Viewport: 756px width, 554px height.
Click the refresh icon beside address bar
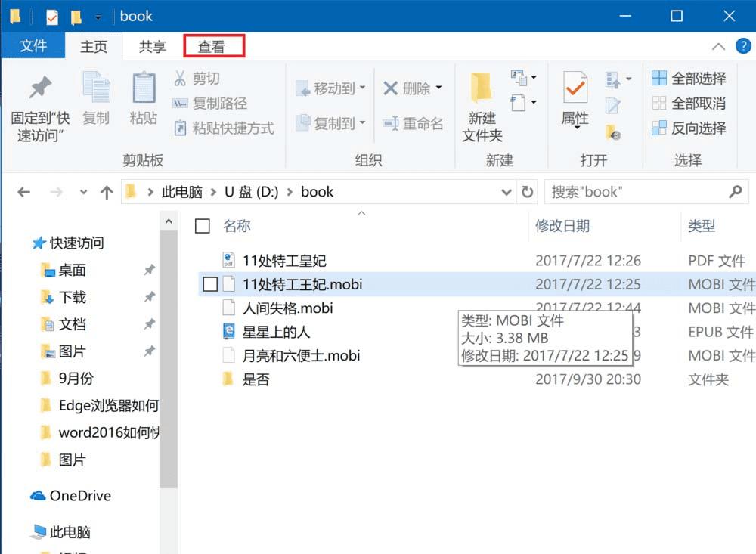click(528, 192)
